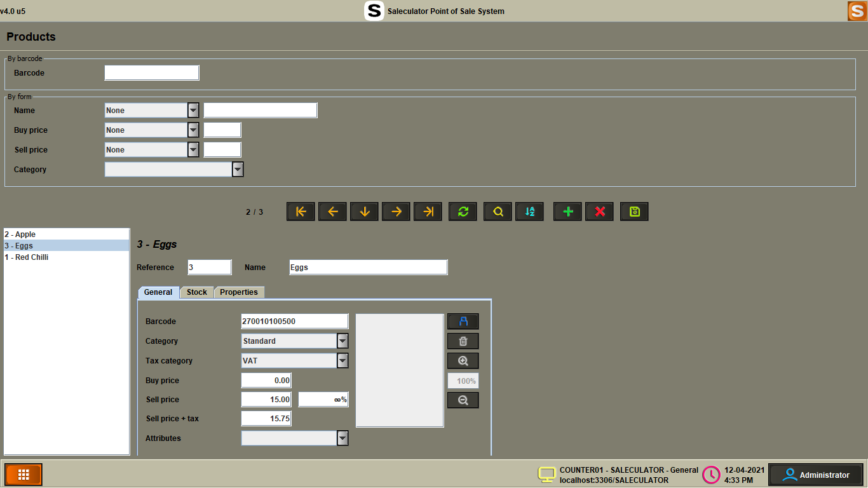Go to the first product record
The image size is (868, 488).
click(301, 212)
